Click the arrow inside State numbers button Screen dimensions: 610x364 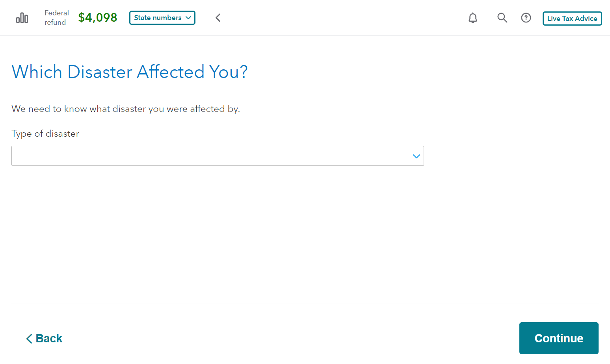[x=188, y=18]
